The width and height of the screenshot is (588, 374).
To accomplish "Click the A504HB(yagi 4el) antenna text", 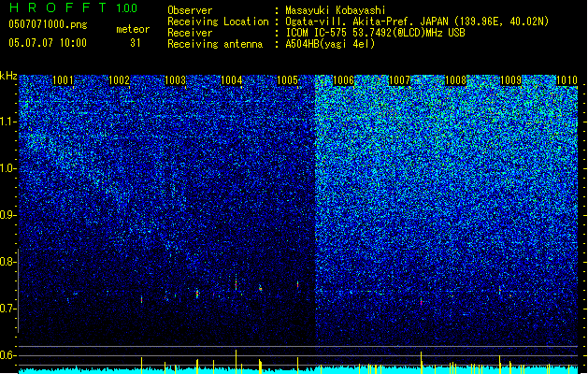I will 330,44.
